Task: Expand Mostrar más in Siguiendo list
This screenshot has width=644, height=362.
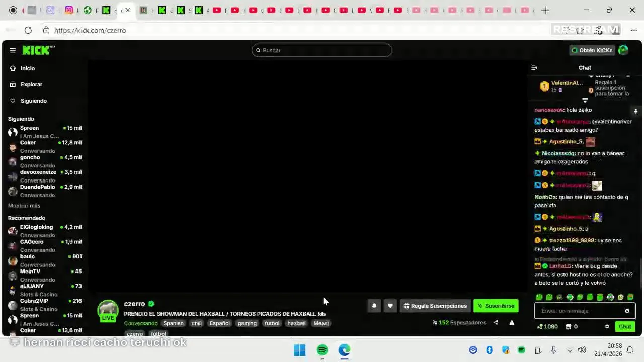Action: coord(24,206)
